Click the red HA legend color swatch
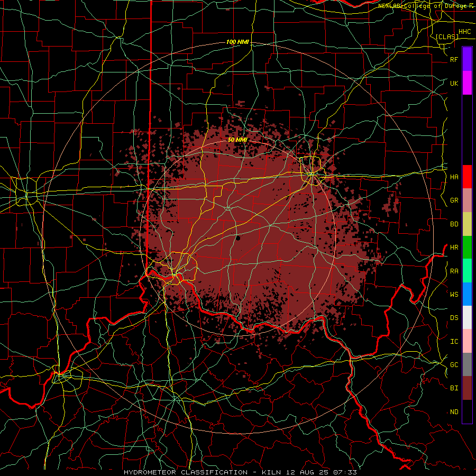 click(x=467, y=177)
